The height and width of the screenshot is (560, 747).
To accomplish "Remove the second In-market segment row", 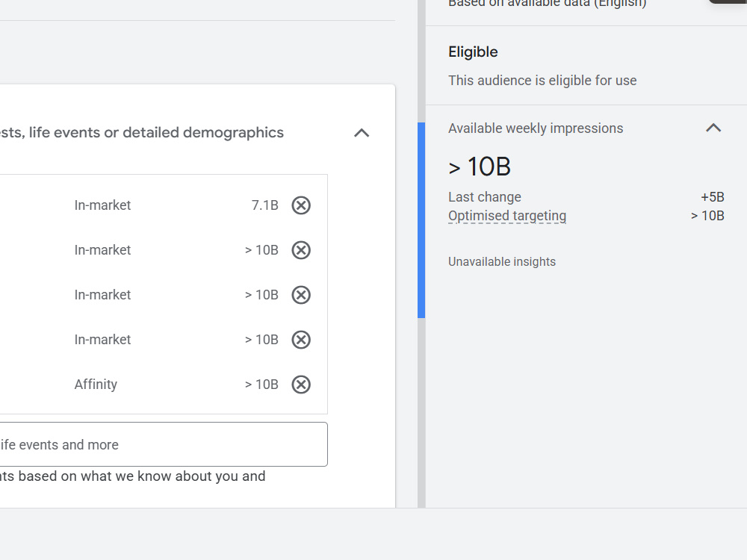I will tap(301, 250).
